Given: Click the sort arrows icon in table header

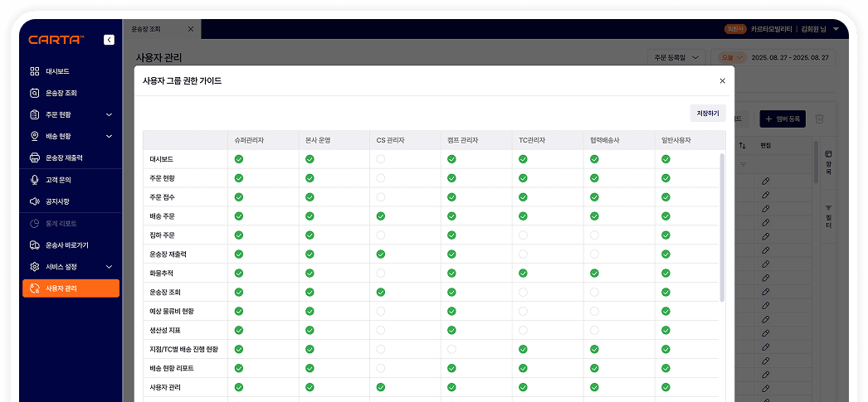Looking at the screenshot, I should pyautogui.click(x=743, y=145).
